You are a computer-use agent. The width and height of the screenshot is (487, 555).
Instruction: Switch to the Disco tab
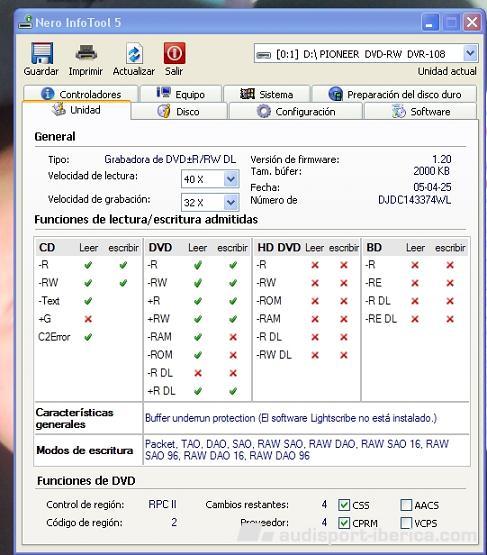click(x=179, y=111)
